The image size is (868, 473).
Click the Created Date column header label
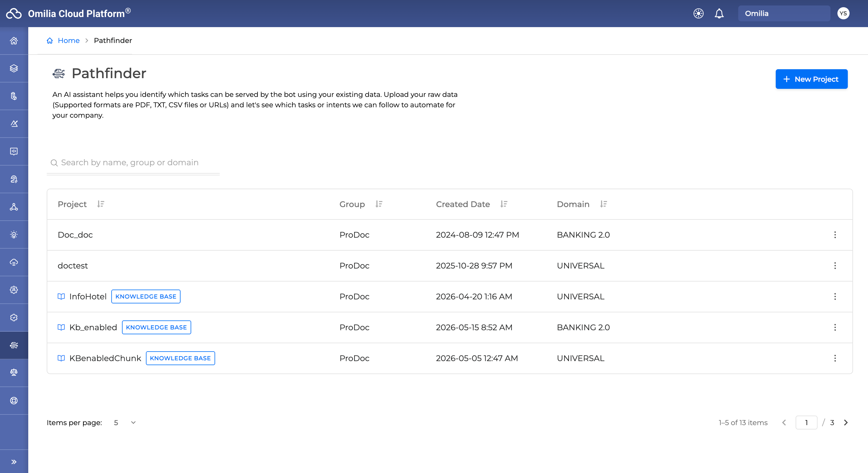coord(463,204)
